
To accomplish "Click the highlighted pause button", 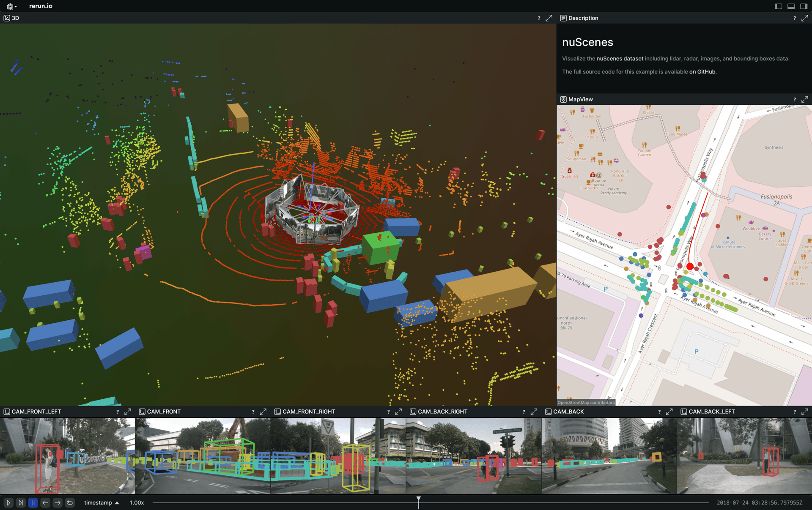I will coord(33,503).
